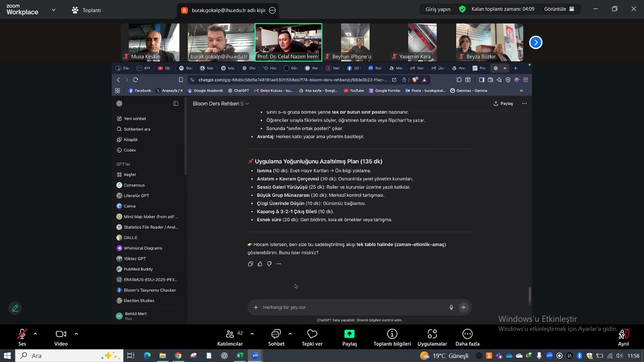Start ChatGPT voice mode
Viewport: 644px width, 362px height.
(463, 307)
